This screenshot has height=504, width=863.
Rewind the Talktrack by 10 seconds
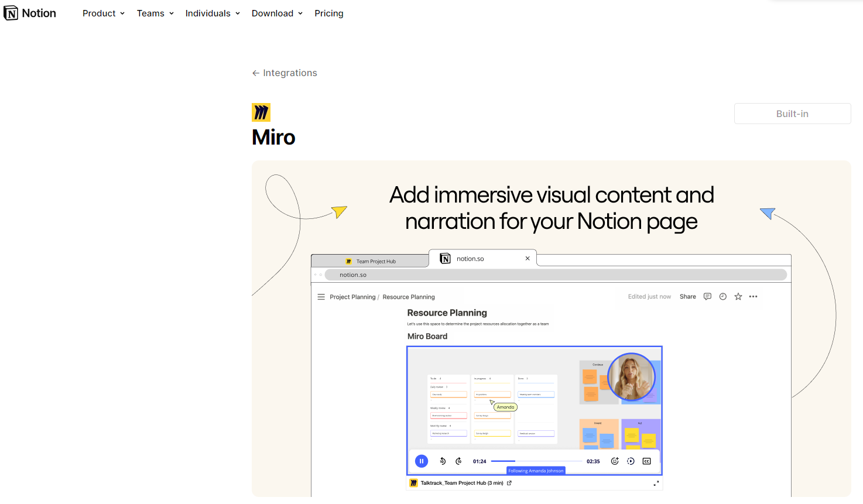443,461
